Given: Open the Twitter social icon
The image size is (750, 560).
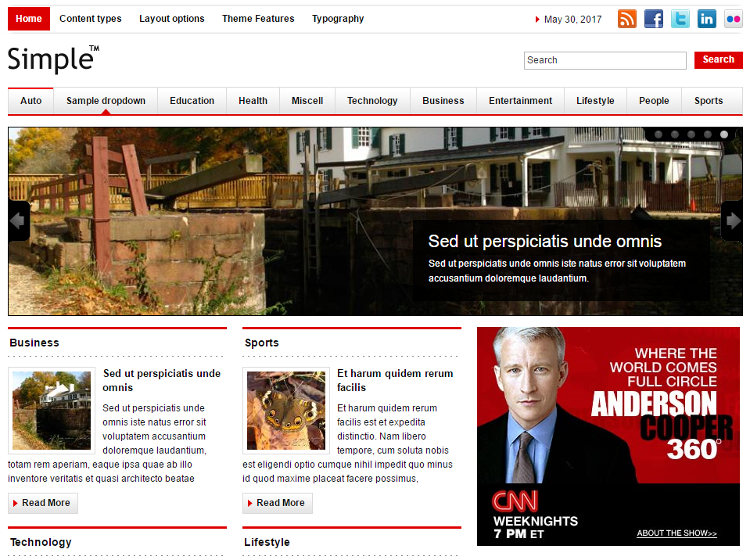Looking at the screenshot, I should (x=680, y=19).
